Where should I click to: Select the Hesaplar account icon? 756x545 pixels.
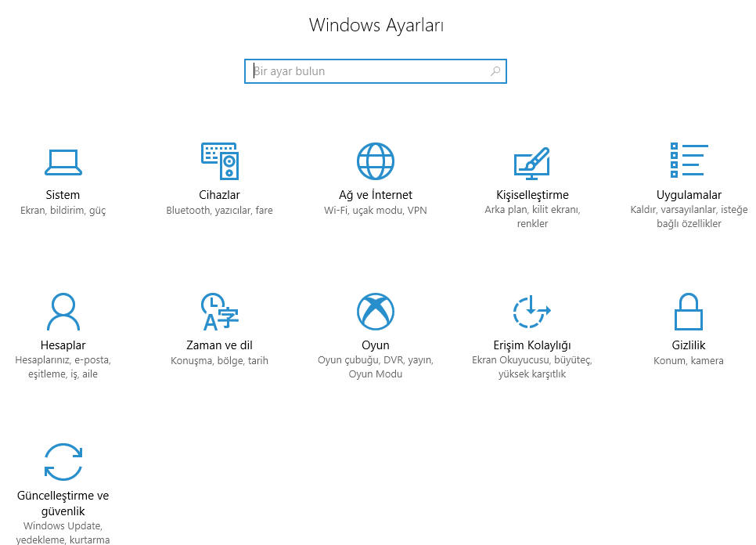(63, 312)
